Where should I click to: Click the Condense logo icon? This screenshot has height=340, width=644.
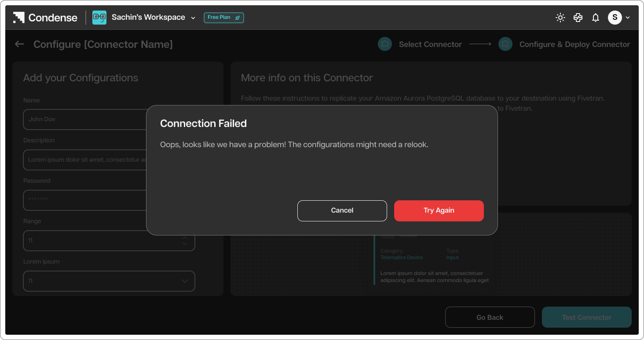[x=18, y=18]
